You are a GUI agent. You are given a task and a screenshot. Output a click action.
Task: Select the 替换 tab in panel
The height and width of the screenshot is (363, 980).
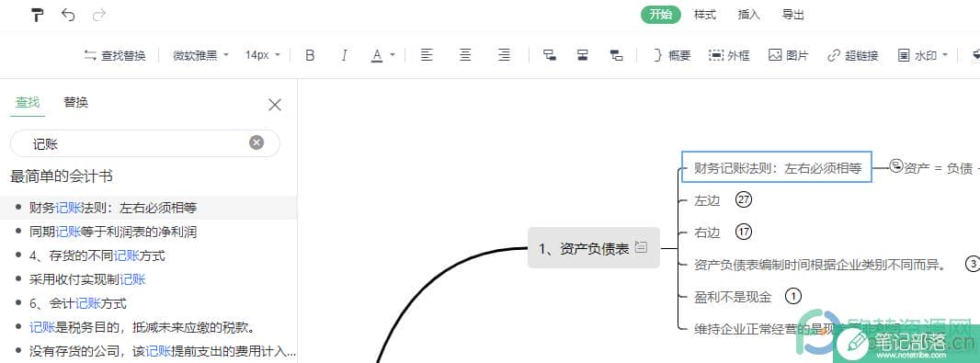tap(75, 102)
